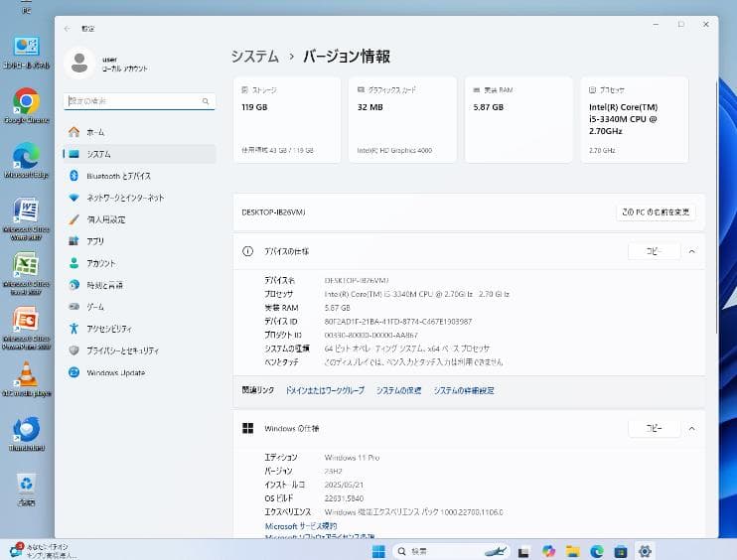The height and width of the screenshot is (560, 737).
Task: Open Microsoft Office Excel desktop shortcut
Action: (x=26, y=273)
